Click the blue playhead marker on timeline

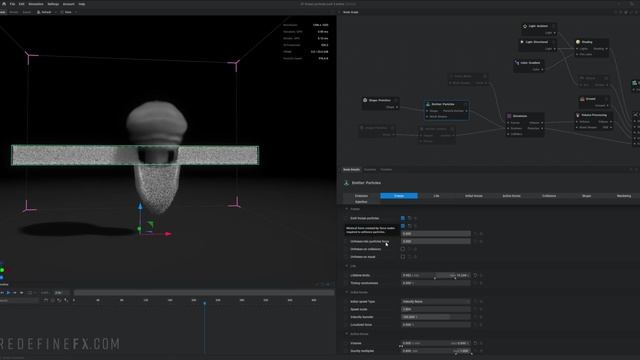pyautogui.click(x=204, y=303)
